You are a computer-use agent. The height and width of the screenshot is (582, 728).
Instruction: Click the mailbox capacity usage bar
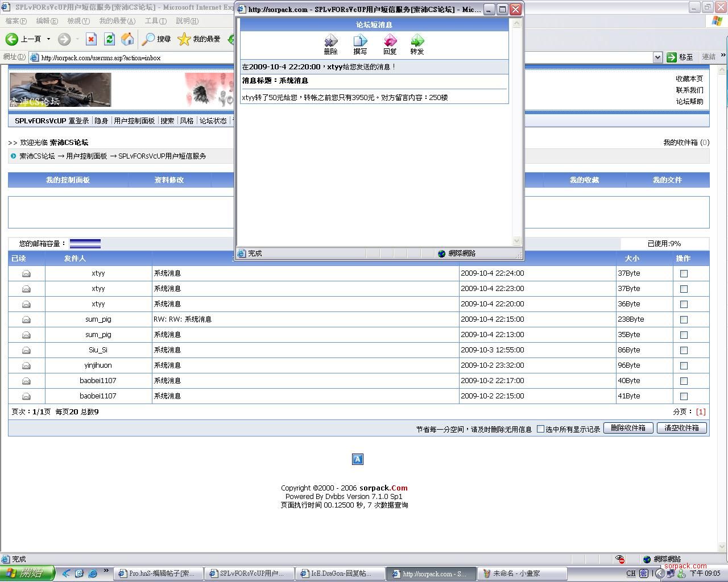[85, 244]
